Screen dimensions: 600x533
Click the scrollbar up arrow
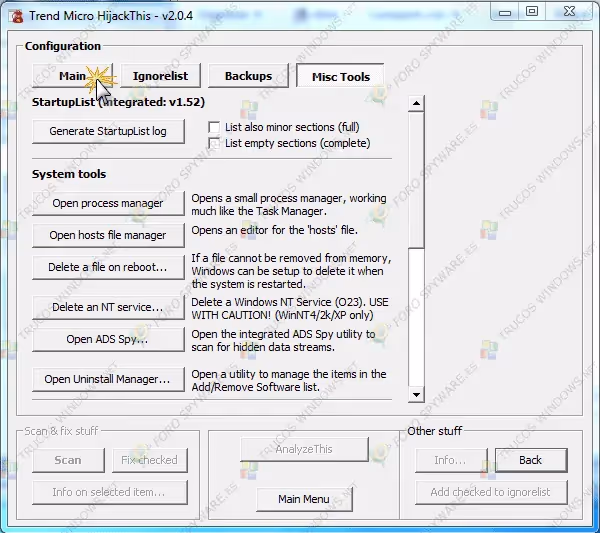(x=416, y=103)
